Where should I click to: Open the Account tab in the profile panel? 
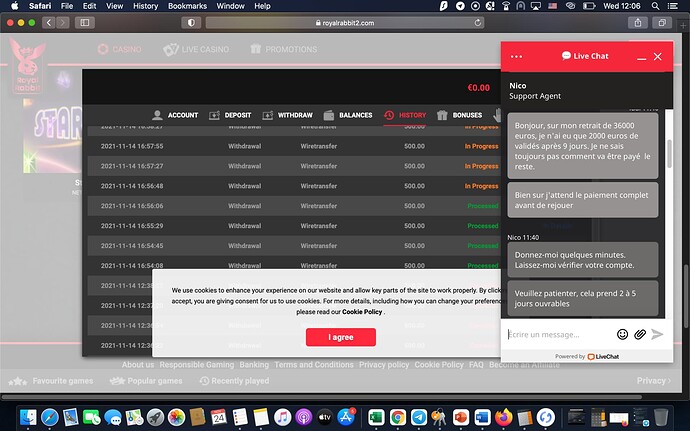(175, 115)
